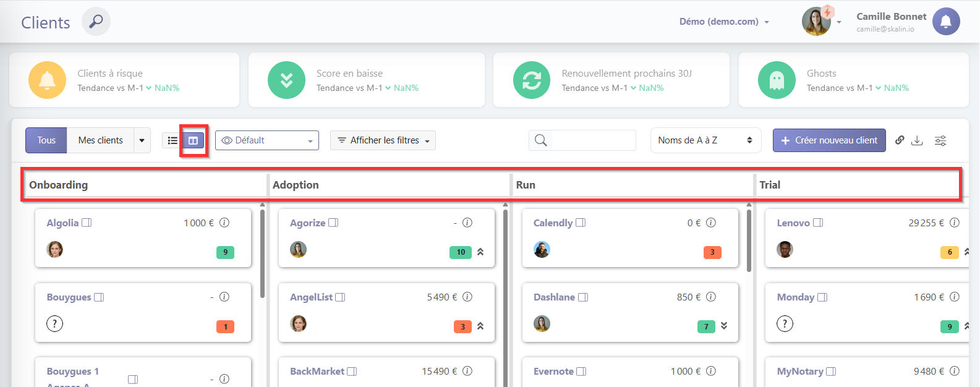Image resolution: width=980 pixels, height=387 pixels.
Task: Open the side panel icon next to Agorize
Action: [x=333, y=223]
